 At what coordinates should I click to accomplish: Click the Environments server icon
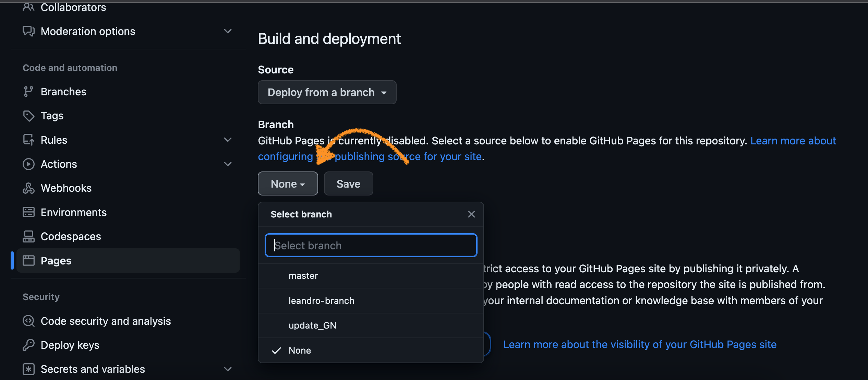pyautogui.click(x=28, y=212)
